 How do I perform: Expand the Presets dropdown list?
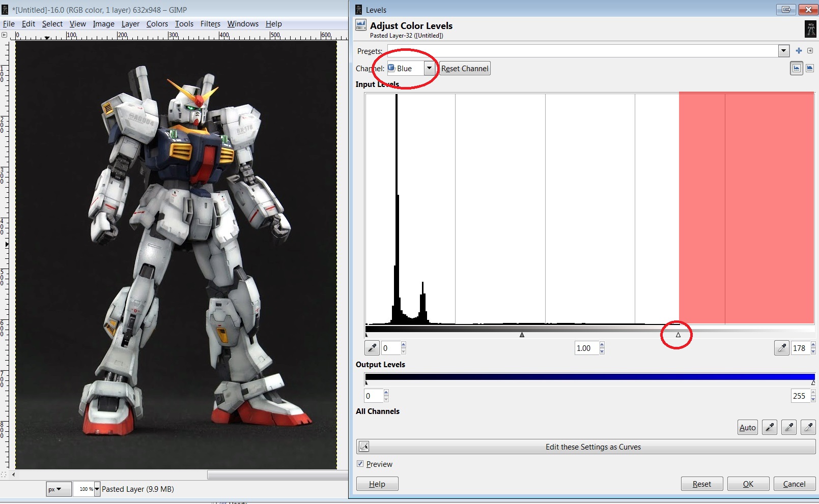[784, 51]
